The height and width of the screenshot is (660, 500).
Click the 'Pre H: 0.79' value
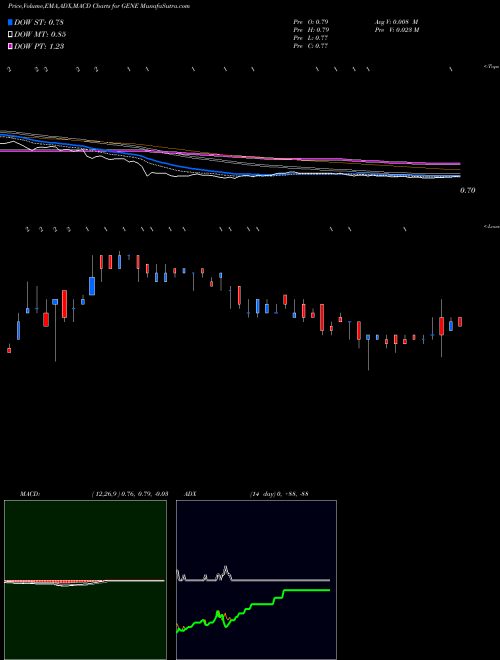pos(311,30)
